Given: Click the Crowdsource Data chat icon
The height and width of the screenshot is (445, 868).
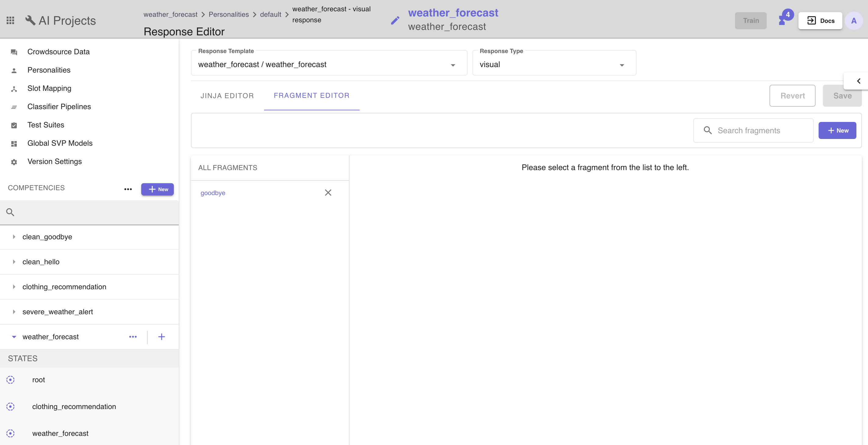Looking at the screenshot, I should coord(14,52).
